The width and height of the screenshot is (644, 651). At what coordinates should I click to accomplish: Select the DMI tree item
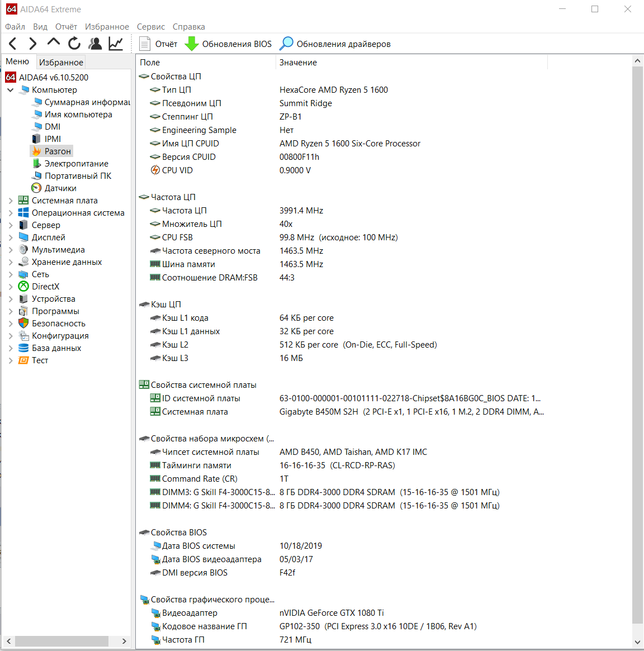pos(46,127)
